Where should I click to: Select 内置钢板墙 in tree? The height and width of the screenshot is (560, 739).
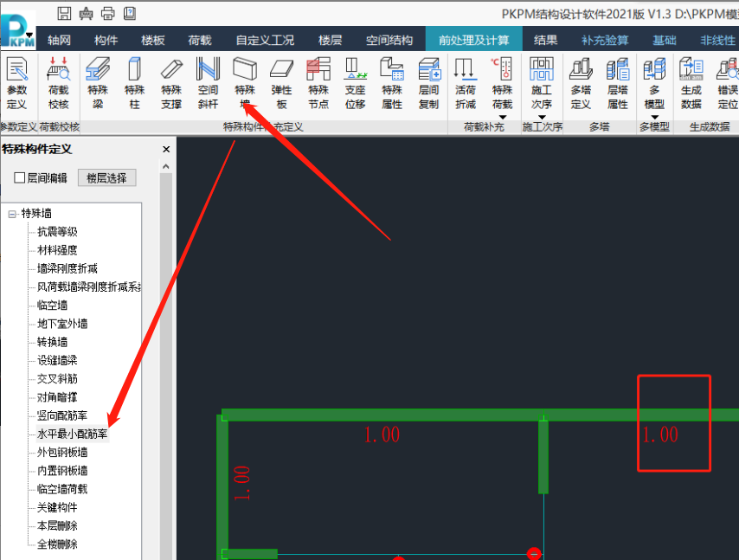click(62, 471)
